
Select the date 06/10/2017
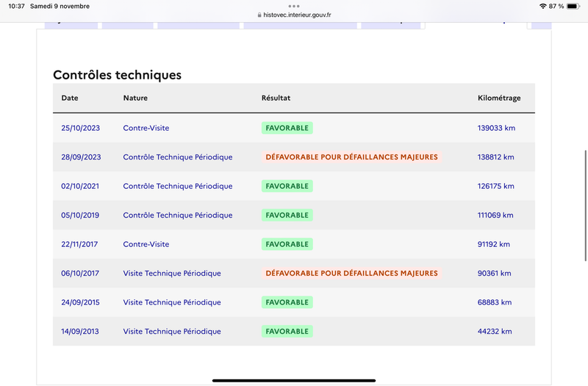click(x=80, y=273)
